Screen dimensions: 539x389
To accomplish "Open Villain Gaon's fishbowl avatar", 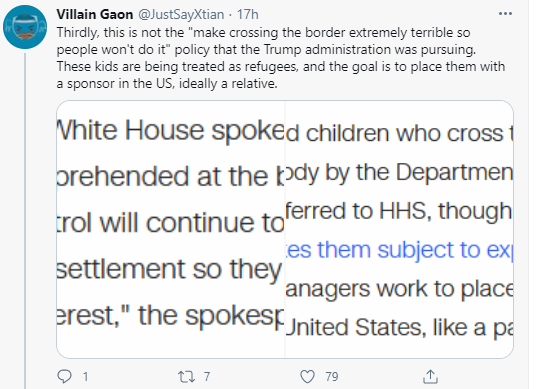I will pos(25,27).
